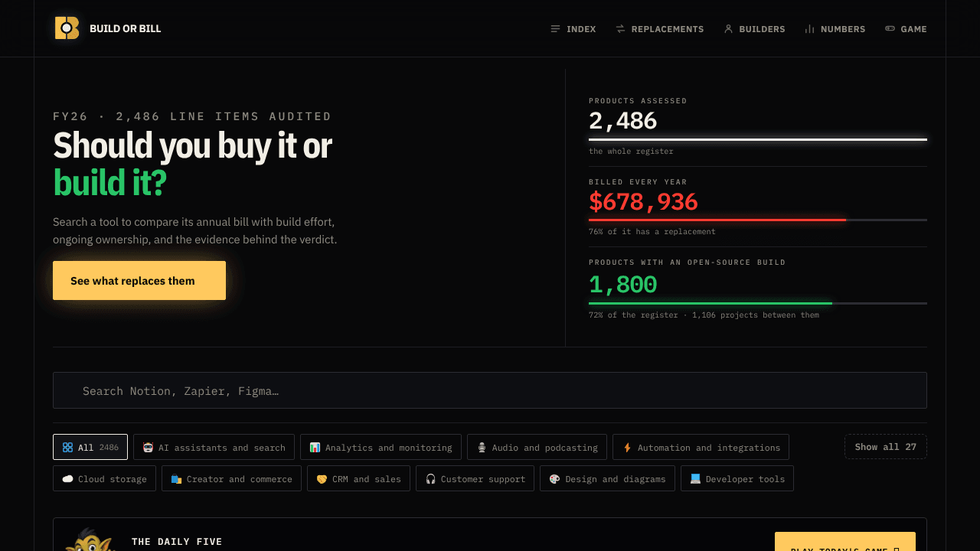Filter by Design and diagrams
The width and height of the screenshot is (980, 551).
coord(608,478)
